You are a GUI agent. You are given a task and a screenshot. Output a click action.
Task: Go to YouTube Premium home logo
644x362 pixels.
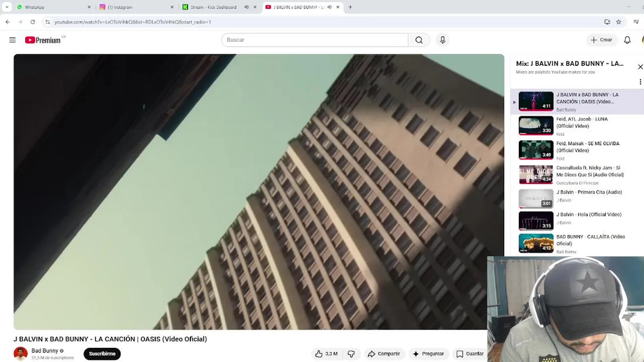click(x=43, y=40)
